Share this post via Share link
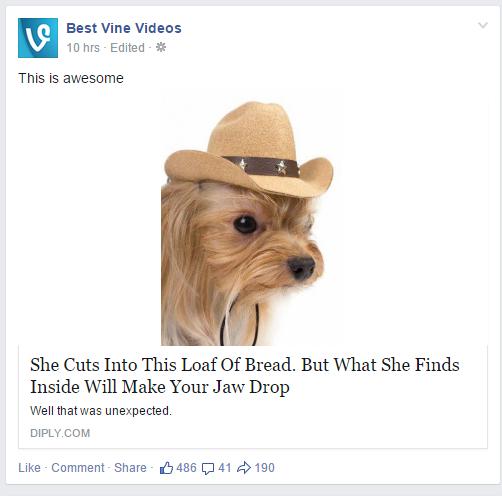Viewport: 502px width, 496px height. (130, 468)
